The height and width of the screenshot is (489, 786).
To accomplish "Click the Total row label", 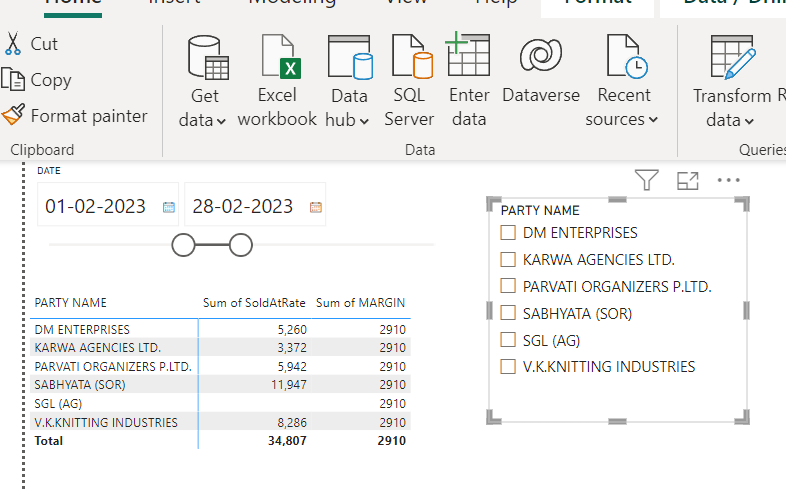I will click(x=49, y=441).
